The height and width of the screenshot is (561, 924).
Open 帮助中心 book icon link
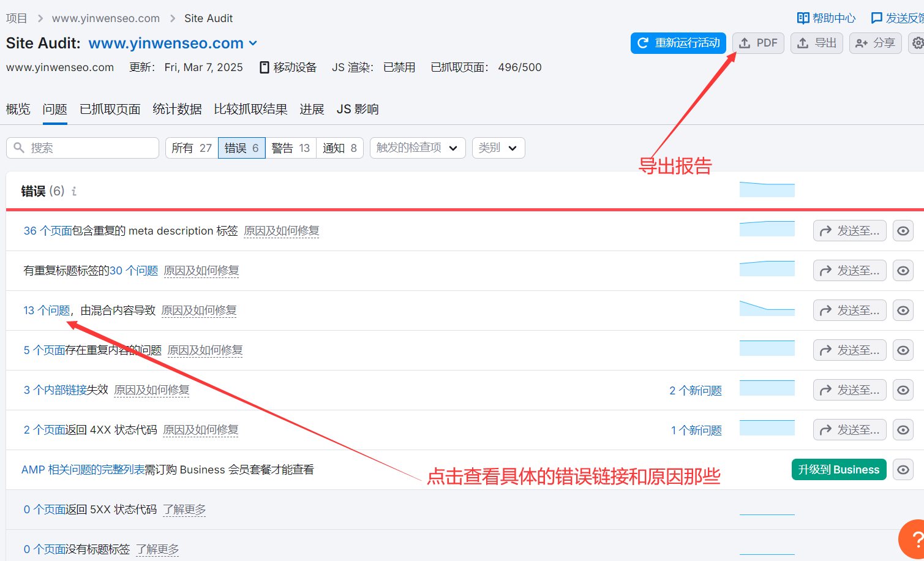click(x=826, y=18)
